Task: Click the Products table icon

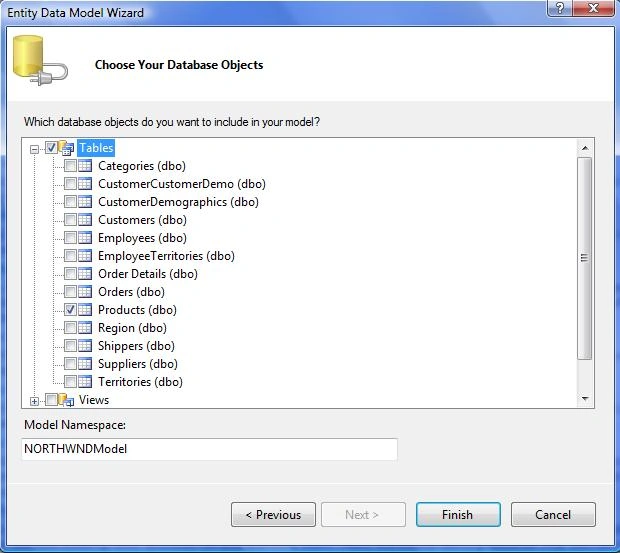Action: tap(85, 310)
